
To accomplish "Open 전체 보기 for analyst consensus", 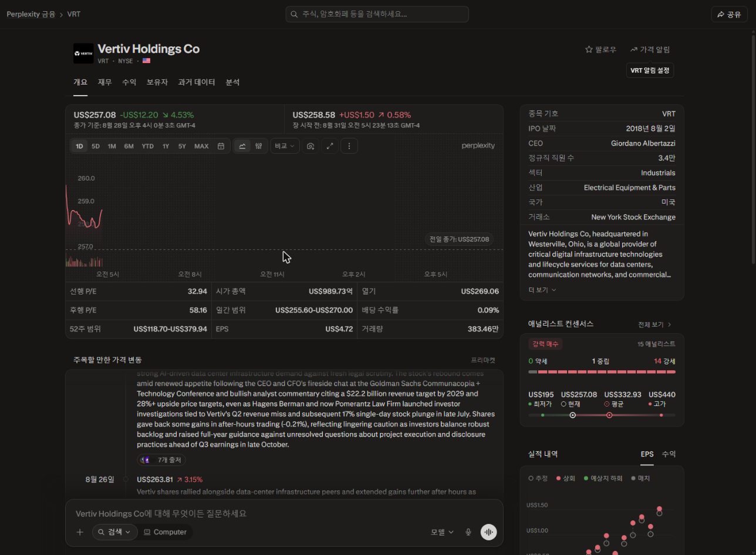I will coord(655,324).
